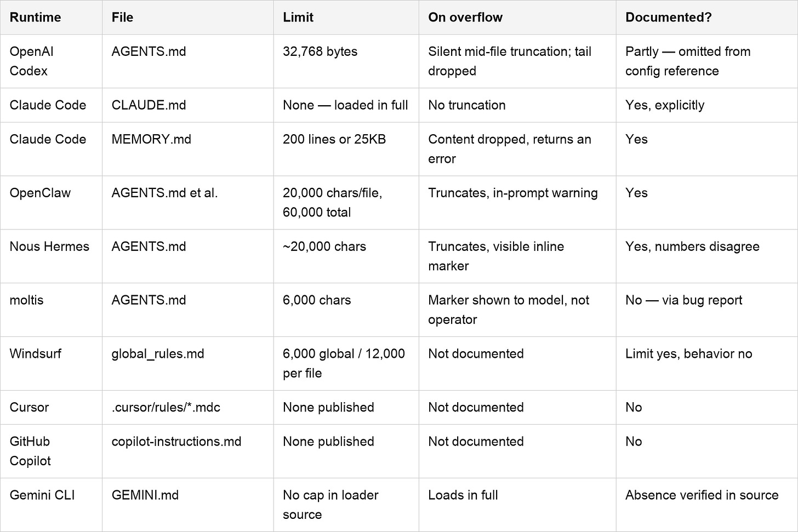Image resolution: width=798 pixels, height=532 pixels.
Task: Click the Documented? column header
Action: coord(707,18)
